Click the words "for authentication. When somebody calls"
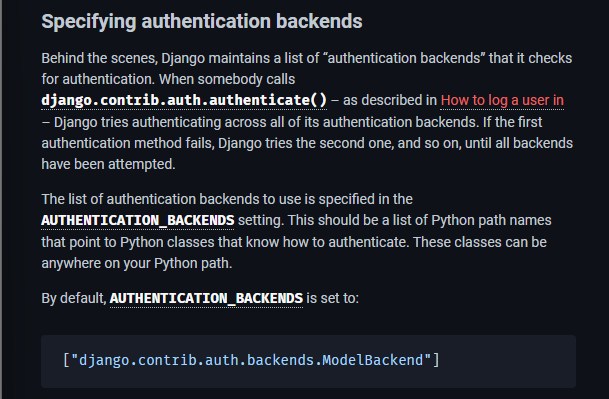This screenshot has width=609, height=399. click(x=168, y=79)
